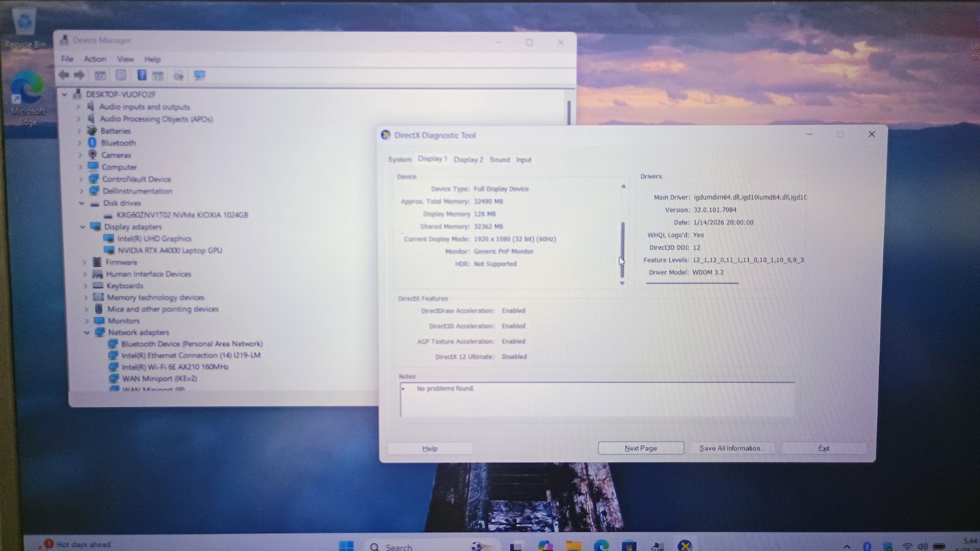Viewport: 980px width, 551px height.
Task: Click the Firmware category icon in Device Manager
Action: tap(97, 262)
